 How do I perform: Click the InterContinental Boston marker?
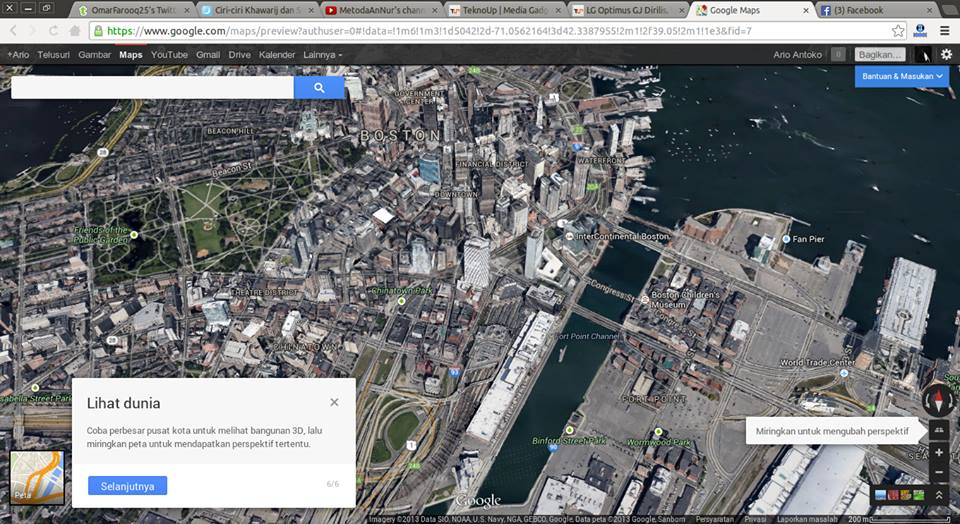(x=569, y=236)
